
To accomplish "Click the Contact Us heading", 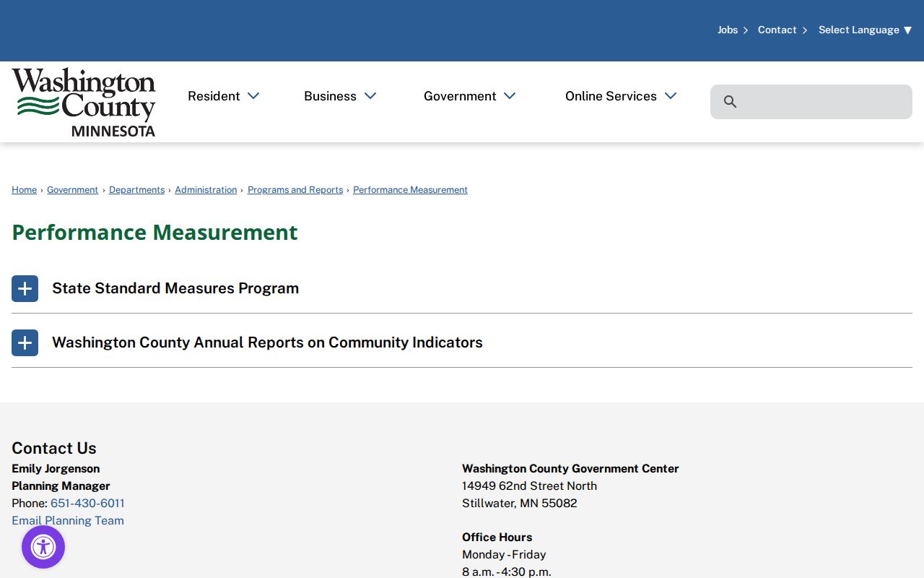I will 54,448.
